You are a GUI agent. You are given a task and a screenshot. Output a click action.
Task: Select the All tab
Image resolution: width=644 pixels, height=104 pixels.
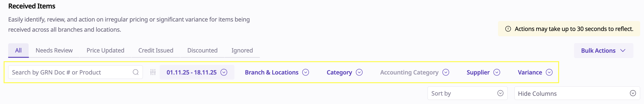18,51
